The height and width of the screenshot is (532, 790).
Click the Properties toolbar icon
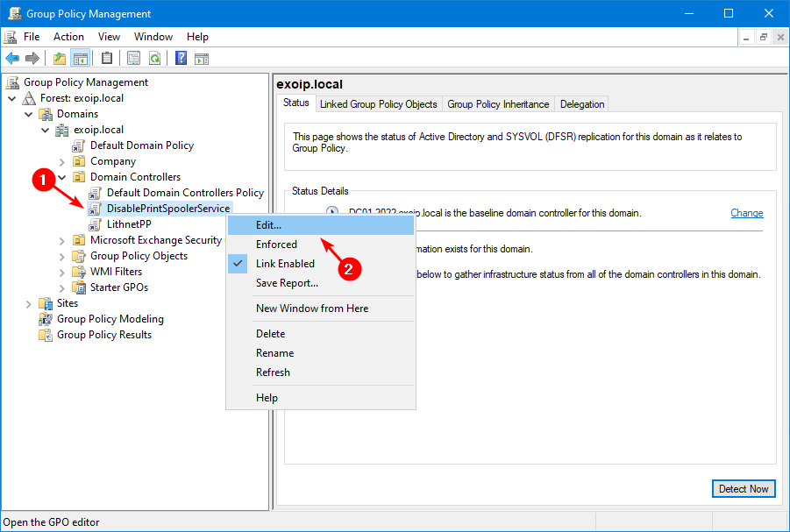[x=133, y=59]
